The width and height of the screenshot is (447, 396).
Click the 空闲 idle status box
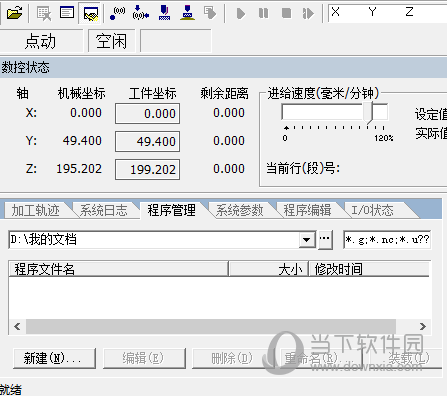click(112, 41)
